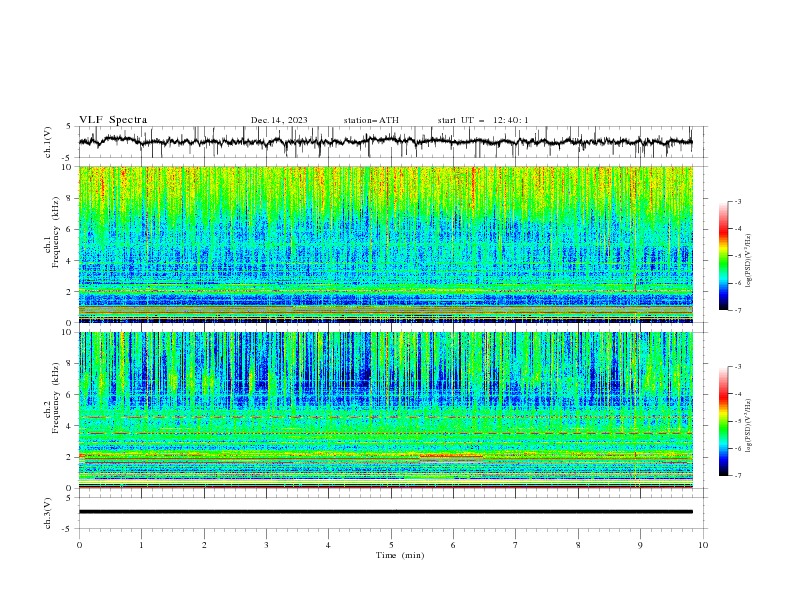Click the time axis tick label "3"
The height and width of the screenshot is (612, 792).
tap(266, 545)
